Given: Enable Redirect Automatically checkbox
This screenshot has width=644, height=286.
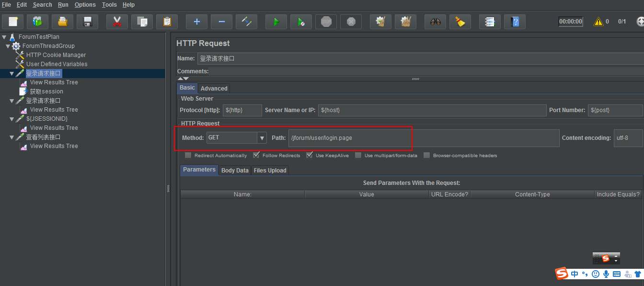Looking at the screenshot, I should 188,155.
